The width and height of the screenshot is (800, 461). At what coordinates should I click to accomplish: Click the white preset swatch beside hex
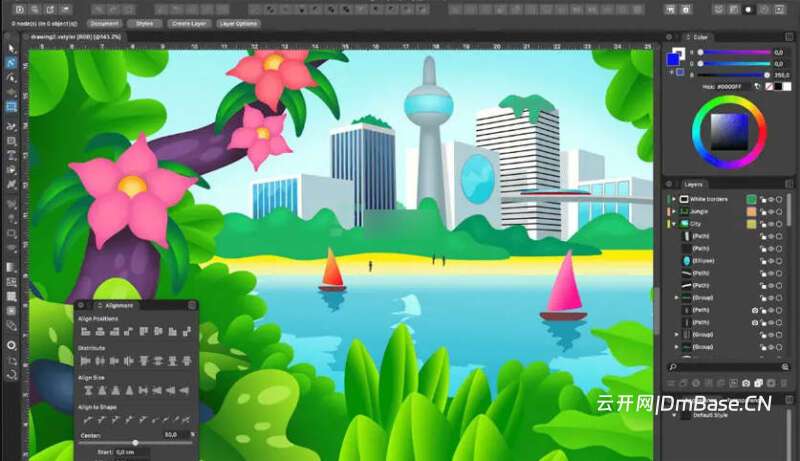(787, 87)
